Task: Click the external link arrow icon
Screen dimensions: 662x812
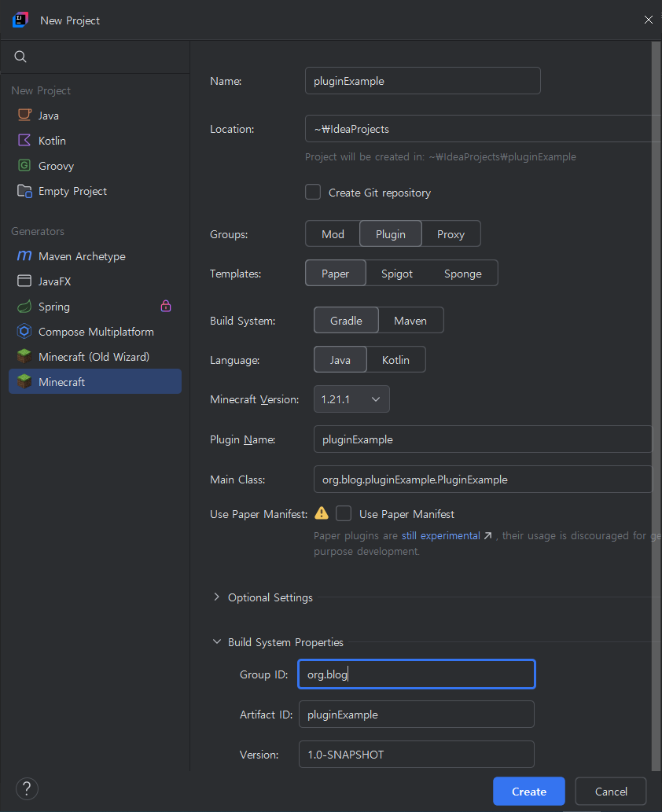Action: pyautogui.click(x=488, y=535)
